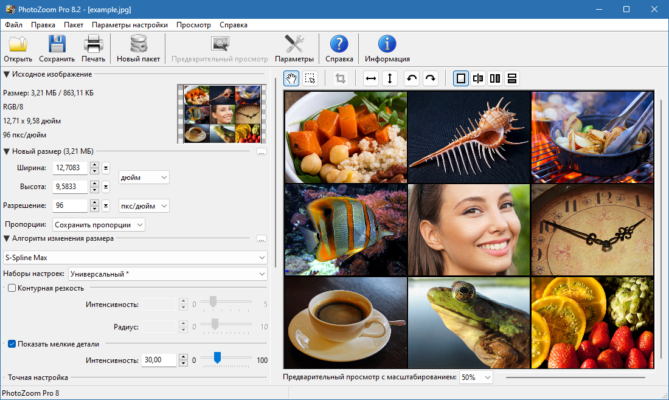Click the Высота stepper arrows

[94, 187]
